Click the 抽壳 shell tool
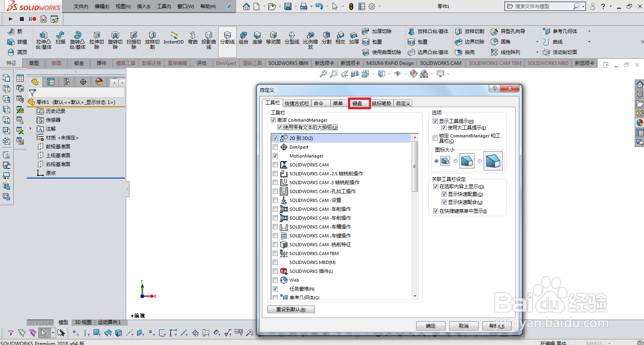644x345 pixels. pyautogui.click(x=465, y=52)
